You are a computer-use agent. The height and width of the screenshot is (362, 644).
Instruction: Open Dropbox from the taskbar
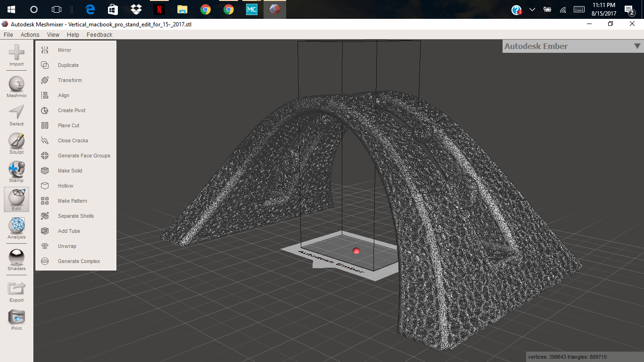[x=136, y=9]
